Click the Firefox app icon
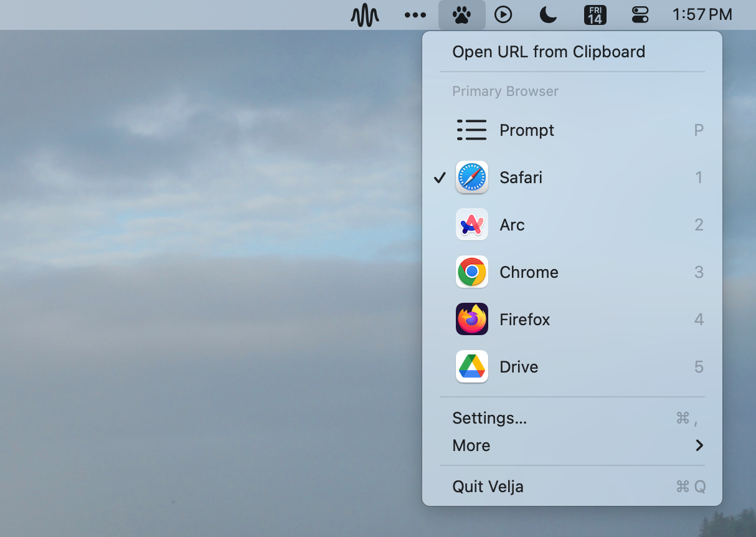The height and width of the screenshot is (537, 756). click(x=472, y=320)
